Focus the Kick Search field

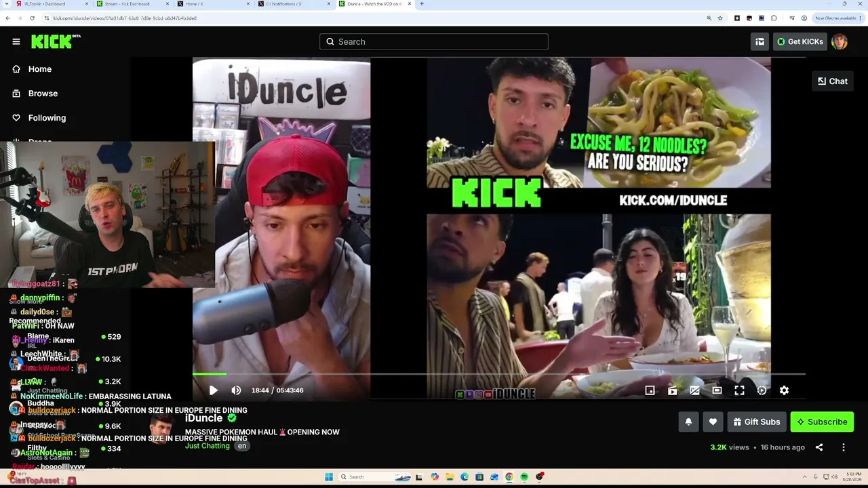coord(434,41)
